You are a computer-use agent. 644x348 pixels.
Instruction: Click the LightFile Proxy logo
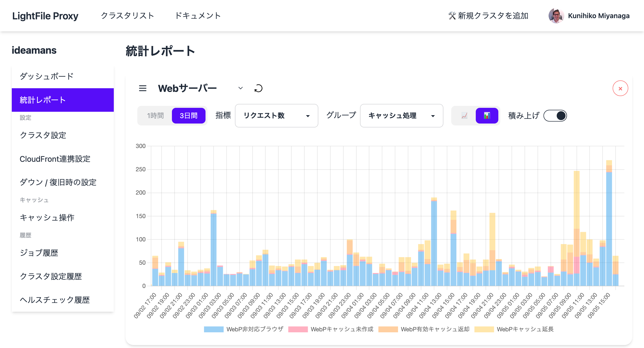click(45, 16)
